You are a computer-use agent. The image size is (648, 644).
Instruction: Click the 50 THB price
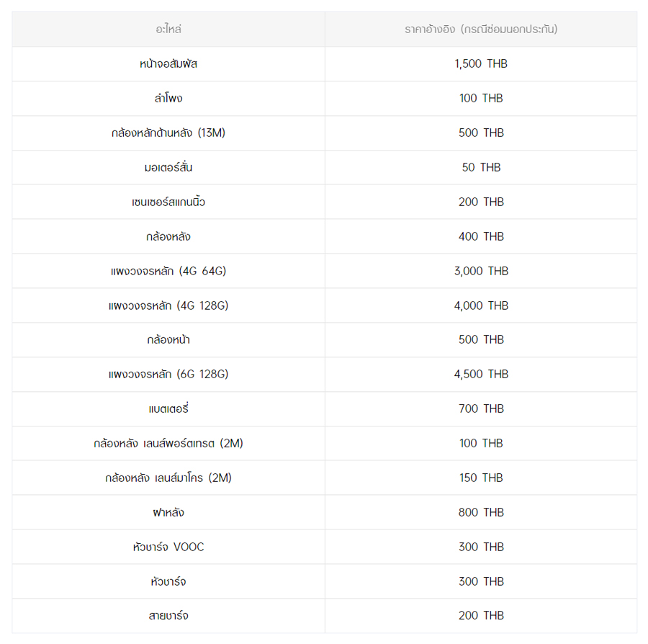coord(481,167)
